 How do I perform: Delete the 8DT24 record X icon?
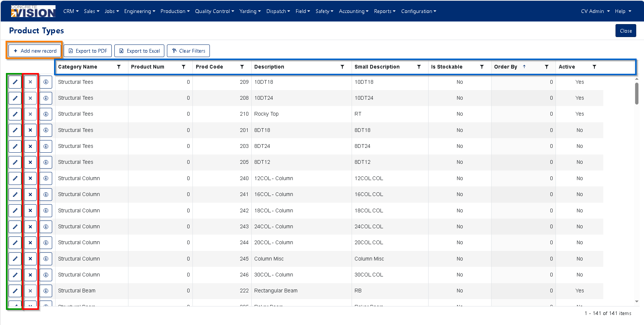coord(30,146)
